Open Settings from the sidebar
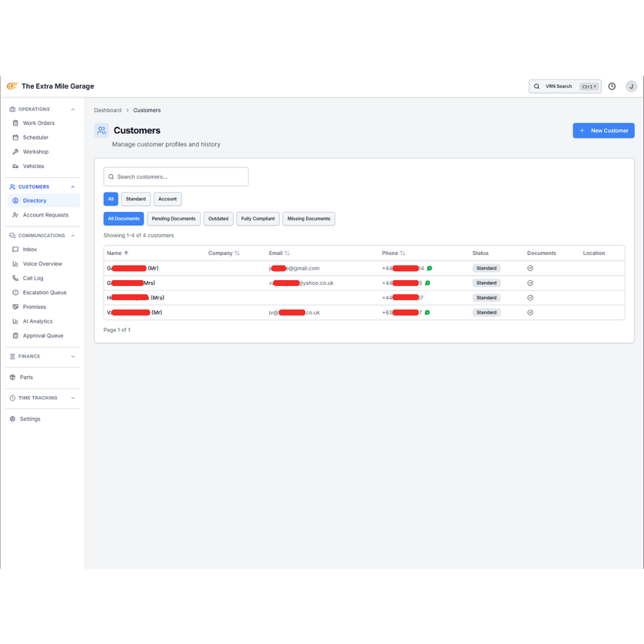The height and width of the screenshot is (644, 644). tap(30, 419)
